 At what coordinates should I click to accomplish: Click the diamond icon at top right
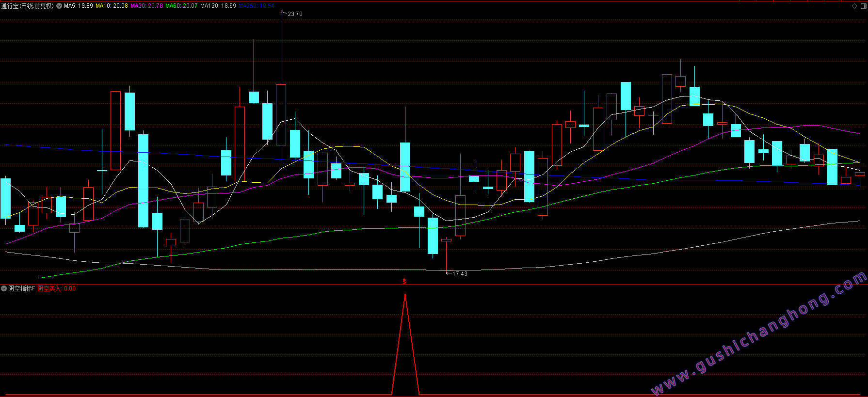click(x=854, y=6)
